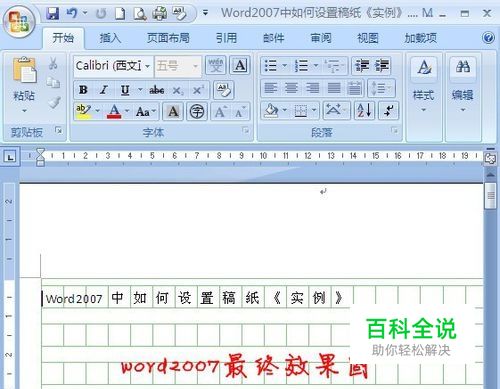Cut selection with scissors icon

(x=53, y=63)
